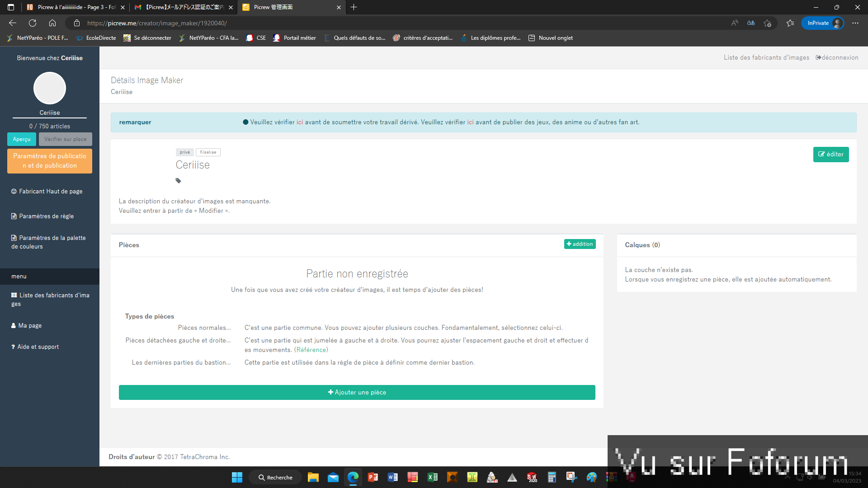Click the refresh page icon
868x488 pixels.
coord(33,23)
